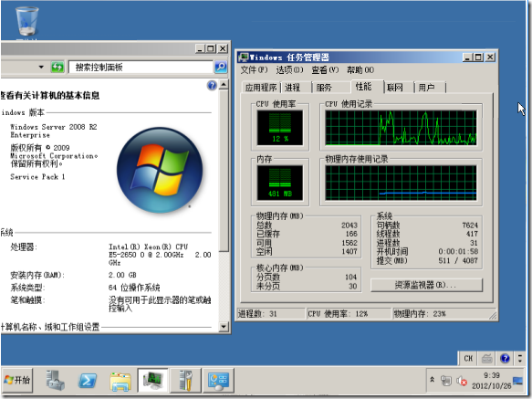Screen dimensions: 532x399
Task: Click the muted volume tray icon
Action: coord(462,381)
